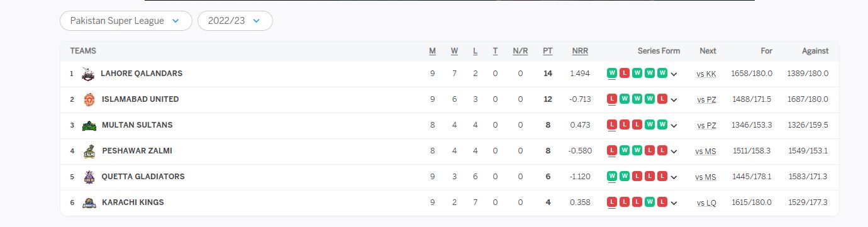Expand Quetta Gladiators series form chevron
This screenshot has height=227, width=868.
[674, 177]
